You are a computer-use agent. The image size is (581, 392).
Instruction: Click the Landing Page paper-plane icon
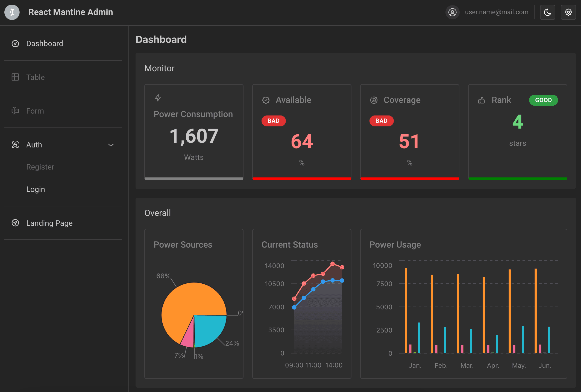coord(15,223)
